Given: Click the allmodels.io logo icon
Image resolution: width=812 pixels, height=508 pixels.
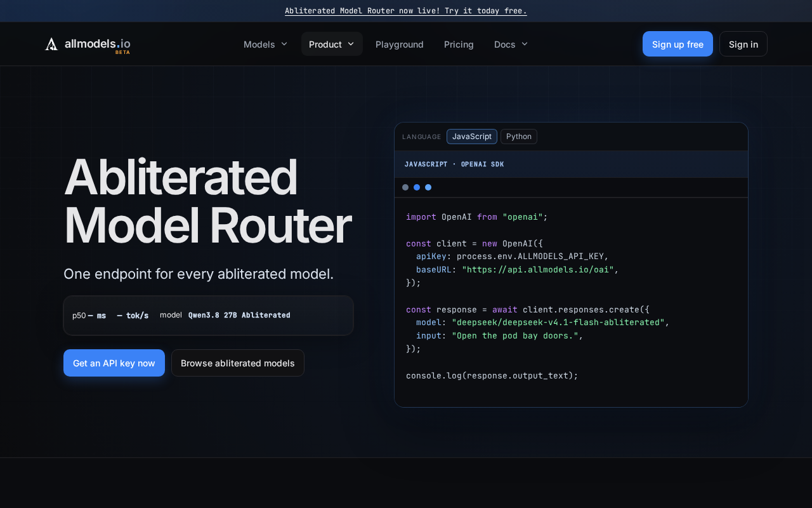Looking at the screenshot, I should tap(51, 44).
